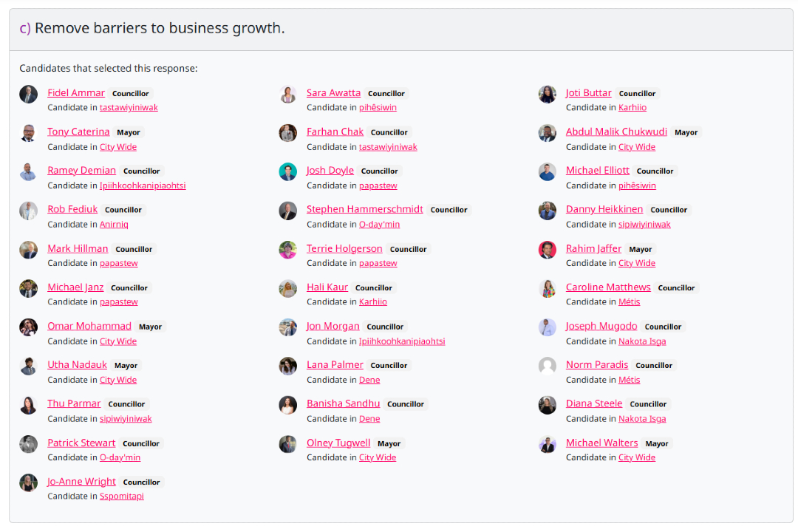Visit the Ipiihkoohkanipiaohtsi link under Ramey Demian

click(x=143, y=185)
